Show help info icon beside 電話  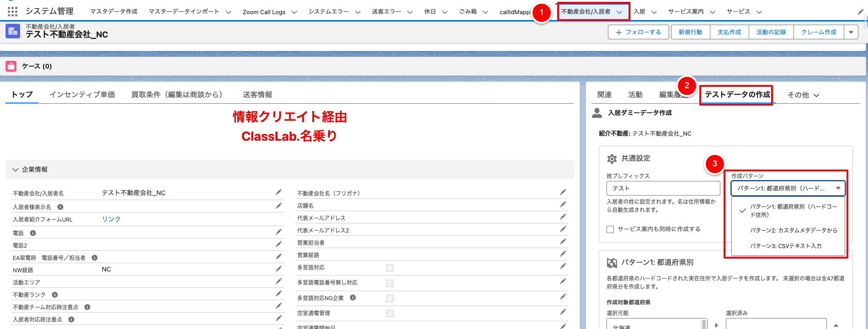(x=33, y=233)
